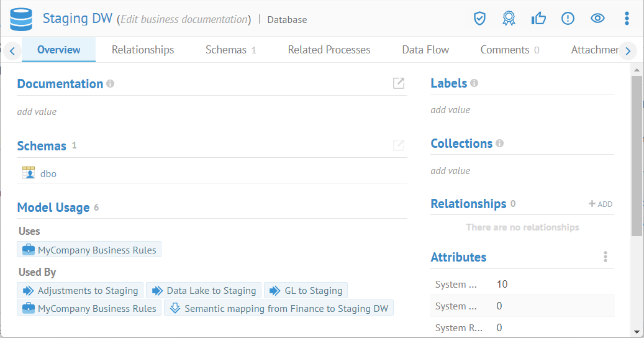Toggle the watch eye icon
The width and height of the screenshot is (644, 338).
click(597, 19)
